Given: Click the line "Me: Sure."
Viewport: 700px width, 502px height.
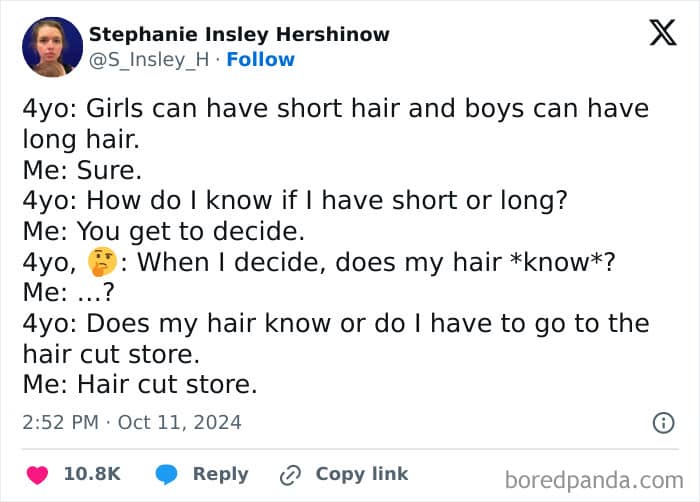Looking at the screenshot, I should 83,170.
